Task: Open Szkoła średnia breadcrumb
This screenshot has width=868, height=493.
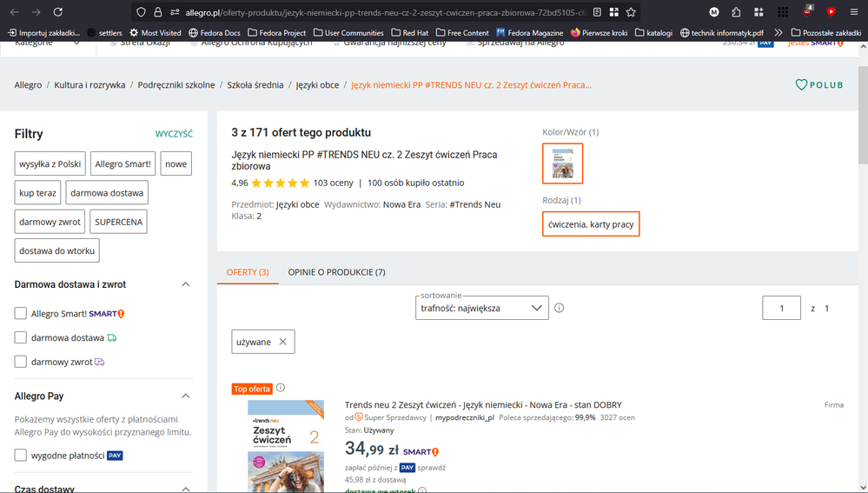Action: 255,84
